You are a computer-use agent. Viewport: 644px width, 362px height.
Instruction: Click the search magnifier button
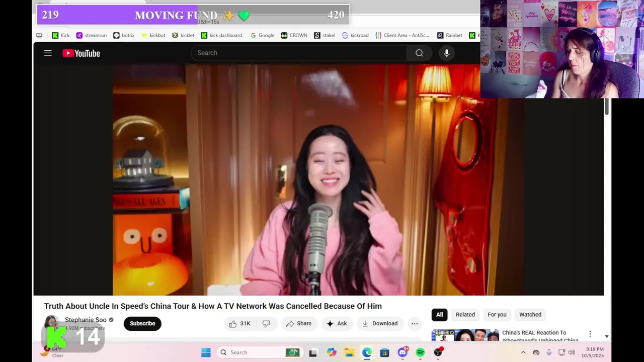coord(419,53)
